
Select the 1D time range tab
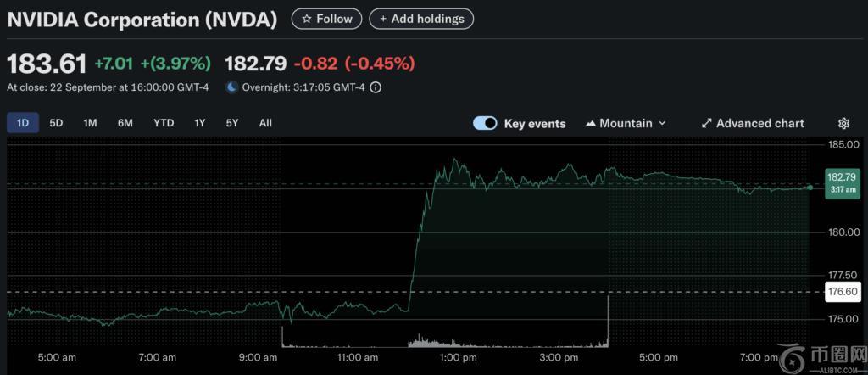[x=23, y=123]
